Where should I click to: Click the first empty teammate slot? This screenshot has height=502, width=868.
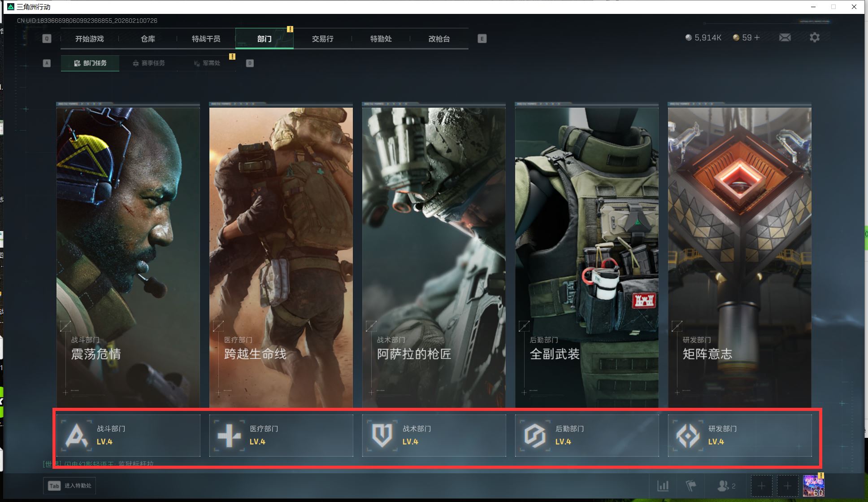(x=761, y=485)
